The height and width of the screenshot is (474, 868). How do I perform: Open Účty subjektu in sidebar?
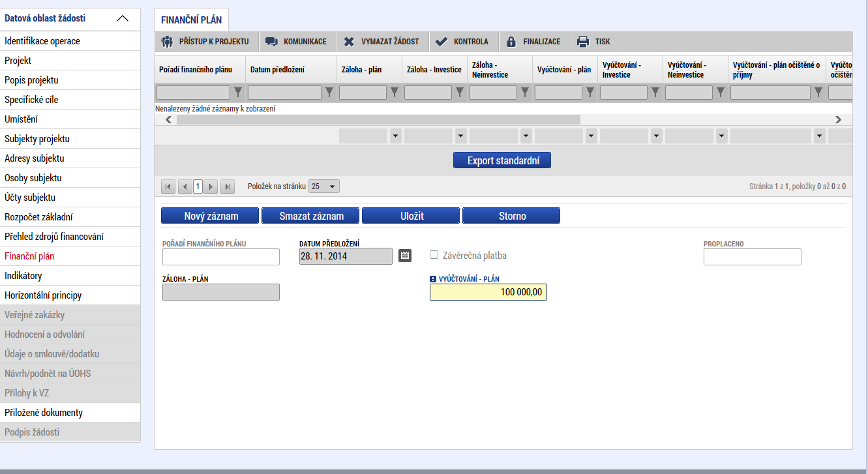pyautogui.click(x=70, y=198)
